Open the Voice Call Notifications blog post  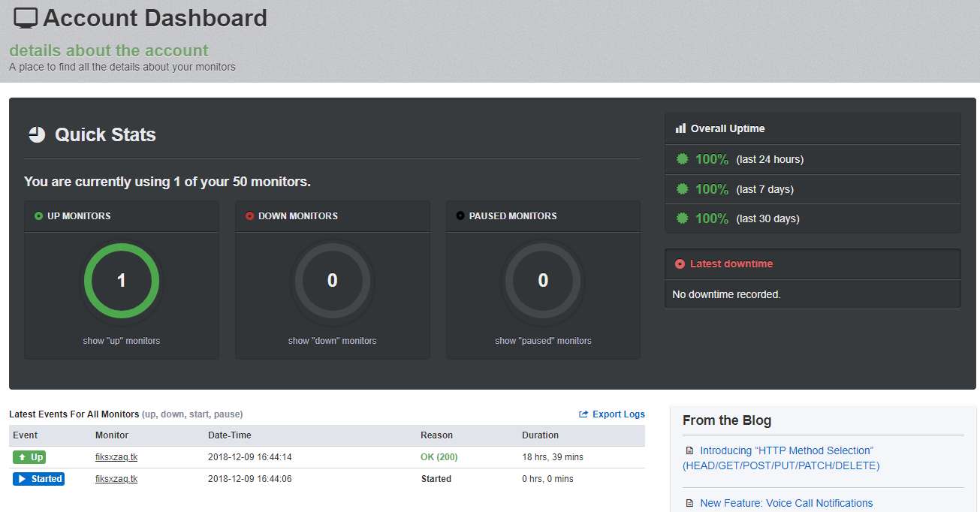[x=786, y=503]
